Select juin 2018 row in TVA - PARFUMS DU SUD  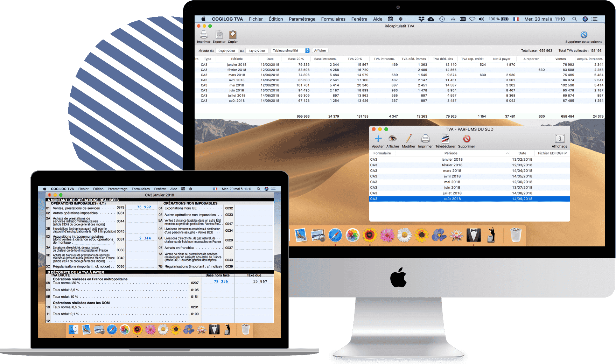pyautogui.click(x=470, y=187)
